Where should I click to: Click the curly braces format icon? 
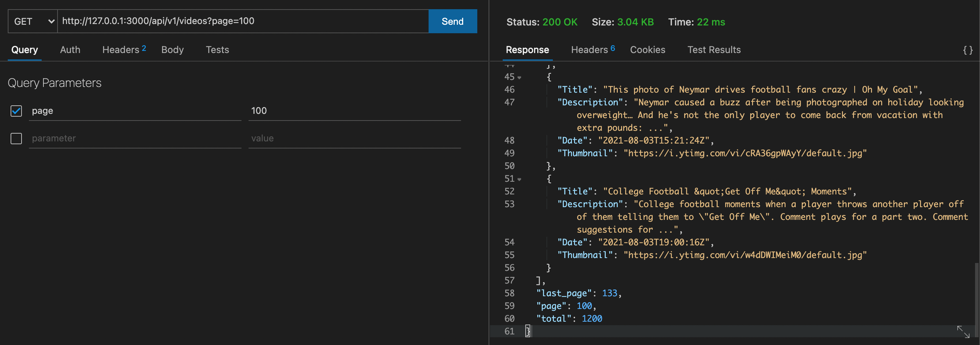point(968,50)
